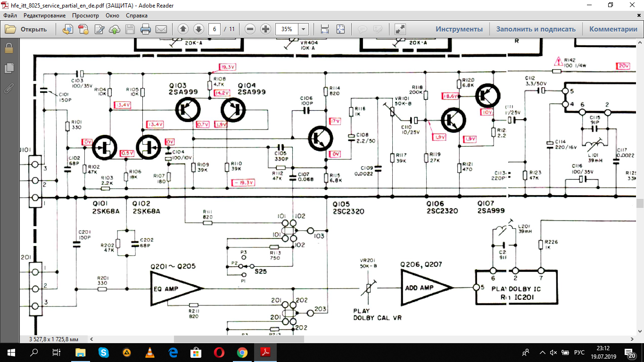This screenshot has height=362, width=644.
Task: Click the page number input field
Action: click(x=215, y=29)
